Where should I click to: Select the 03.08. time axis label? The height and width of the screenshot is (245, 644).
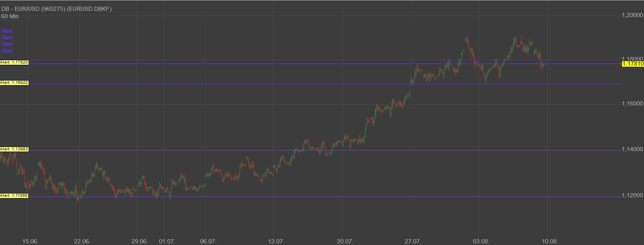pyautogui.click(x=481, y=241)
